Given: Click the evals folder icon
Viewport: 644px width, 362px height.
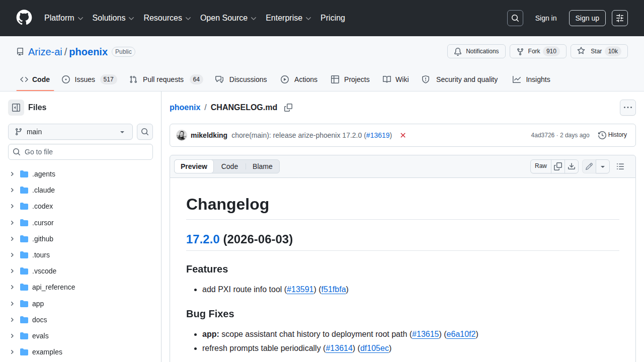Looking at the screenshot, I should pyautogui.click(x=24, y=336).
